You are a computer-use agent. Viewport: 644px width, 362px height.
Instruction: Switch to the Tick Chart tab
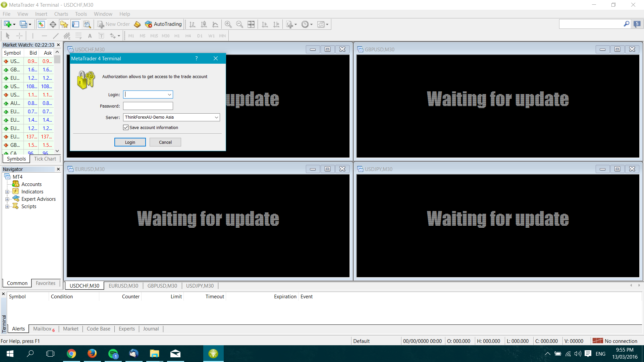45,159
